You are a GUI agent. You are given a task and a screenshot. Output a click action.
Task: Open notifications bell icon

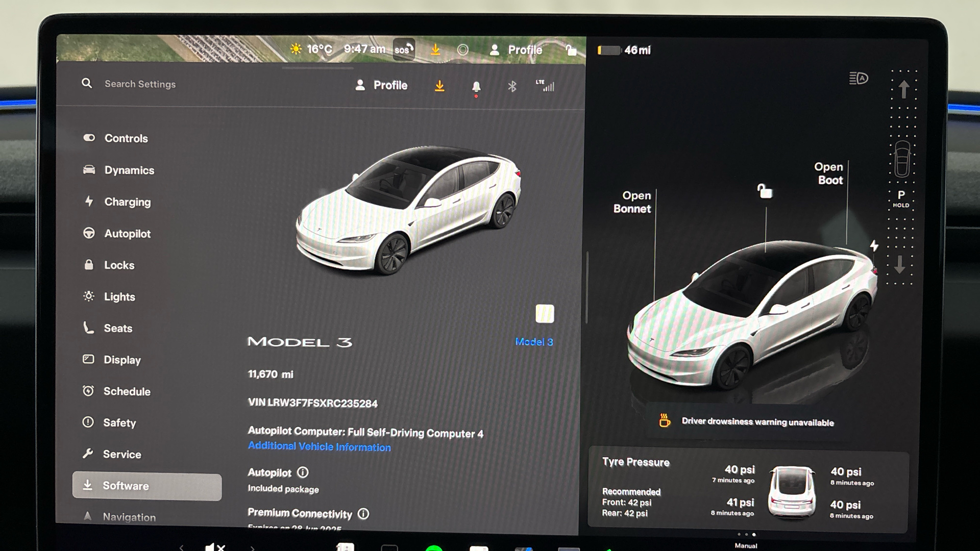coord(476,87)
